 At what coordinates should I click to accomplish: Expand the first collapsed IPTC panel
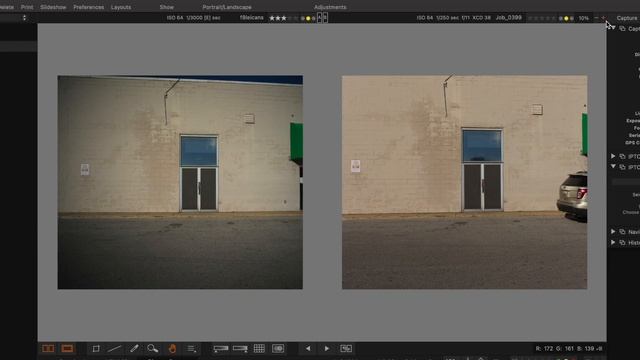613,156
